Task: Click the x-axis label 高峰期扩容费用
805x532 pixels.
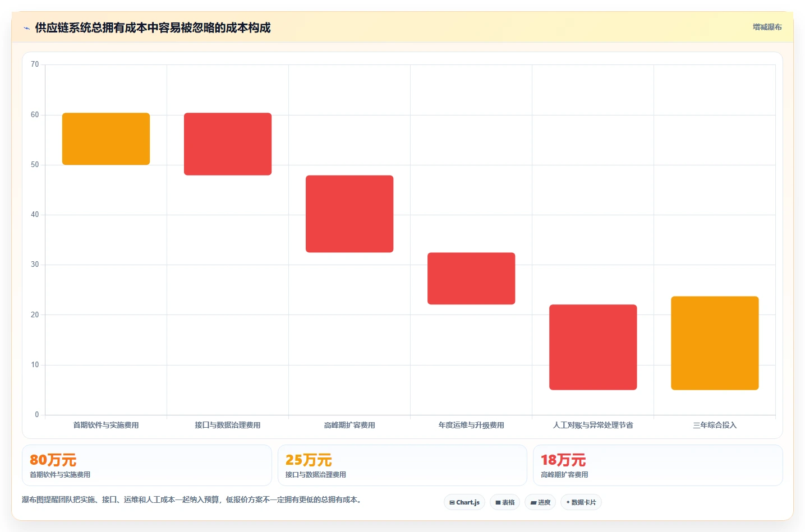Action: pyautogui.click(x=349, y=425)
